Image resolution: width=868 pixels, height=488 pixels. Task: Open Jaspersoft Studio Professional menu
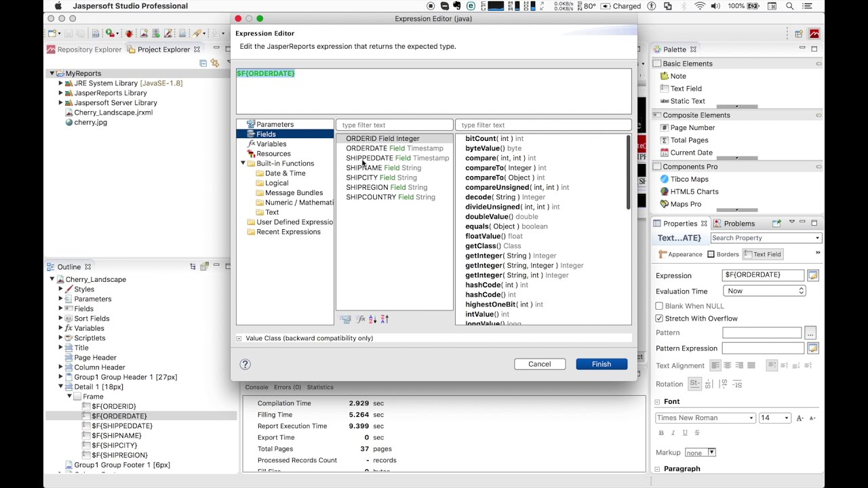pos(130,6)
